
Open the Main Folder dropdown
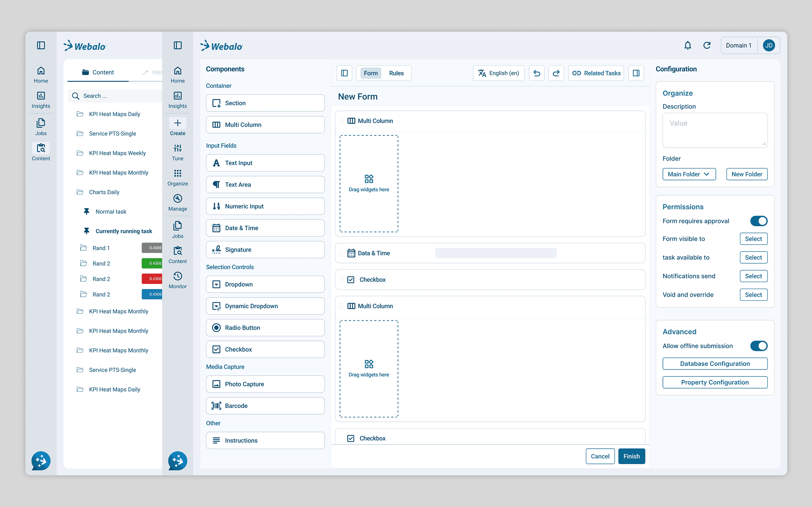[x=689, y=174]
